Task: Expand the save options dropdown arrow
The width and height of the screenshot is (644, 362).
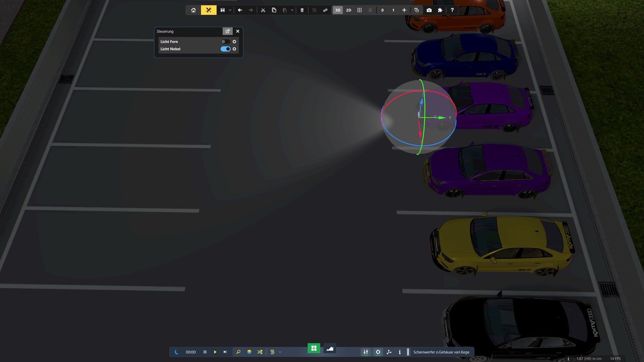Action: pyautogui.click(x=230, y=10)
